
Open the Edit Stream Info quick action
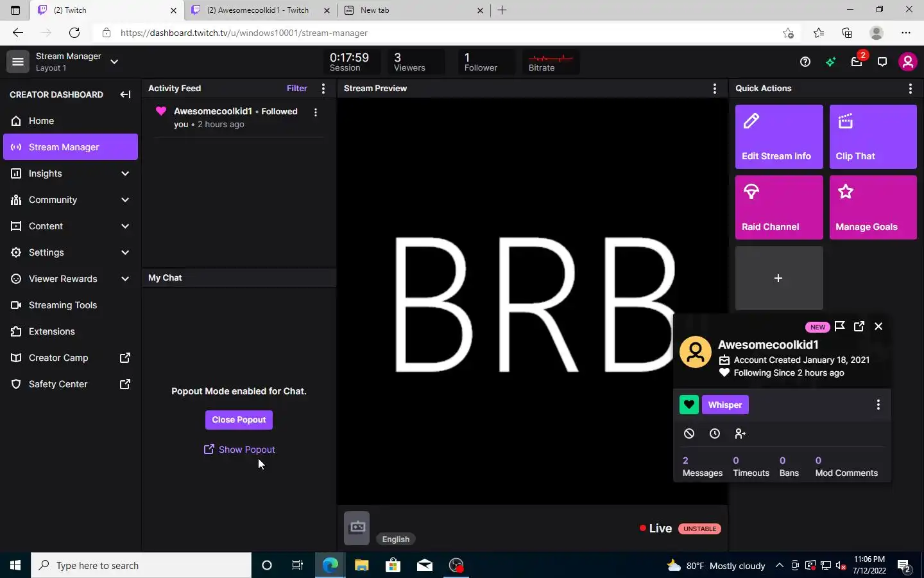coord(779,137)
